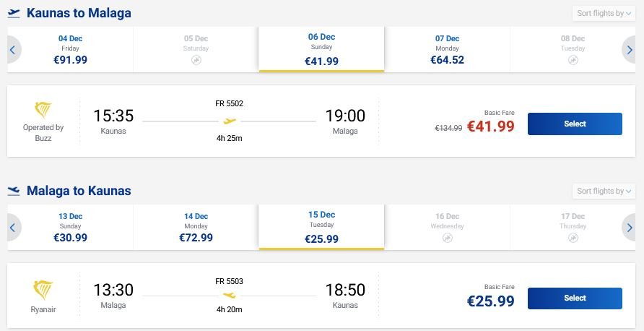Click the Ryanair harp logo on flight FR 5503

pos(43,290)
